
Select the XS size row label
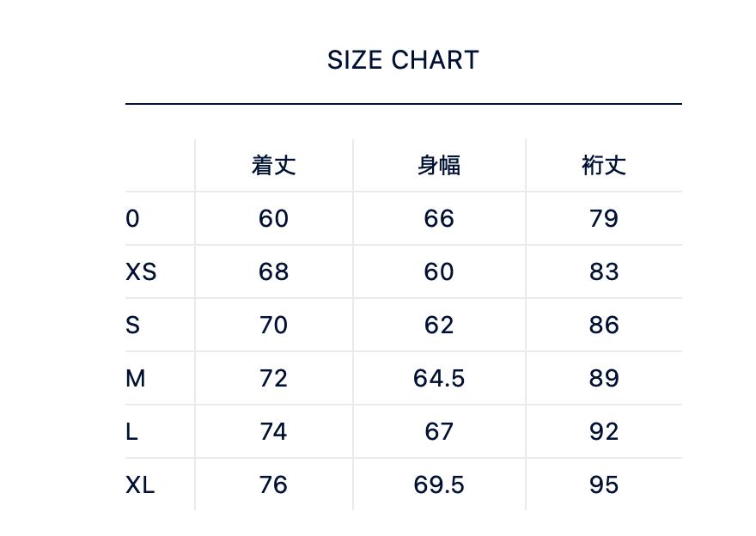(141, 271)
